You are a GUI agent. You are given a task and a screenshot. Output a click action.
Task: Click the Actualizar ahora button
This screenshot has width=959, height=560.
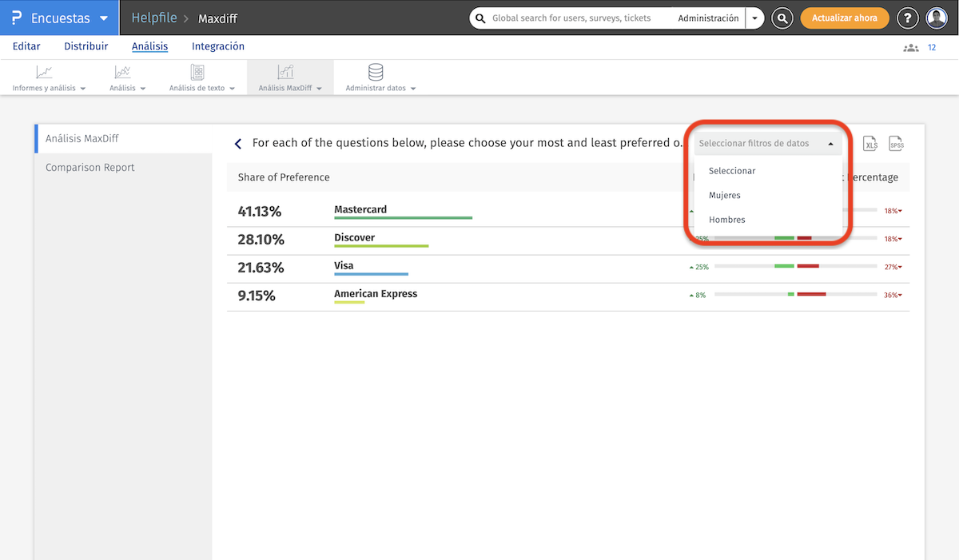[844, 18]
